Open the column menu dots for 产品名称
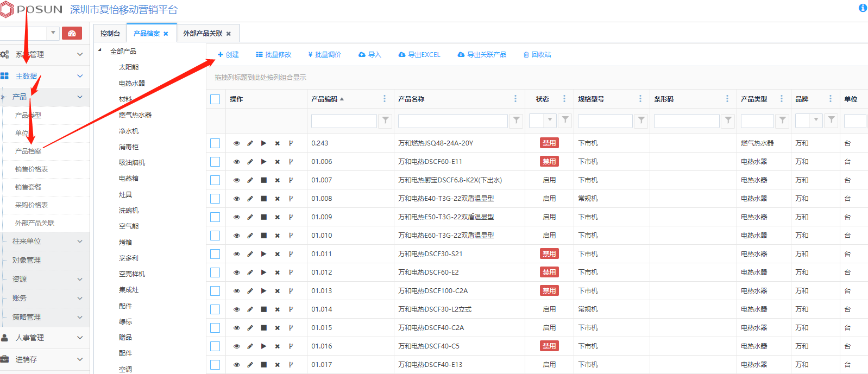 tap(515, 99)
